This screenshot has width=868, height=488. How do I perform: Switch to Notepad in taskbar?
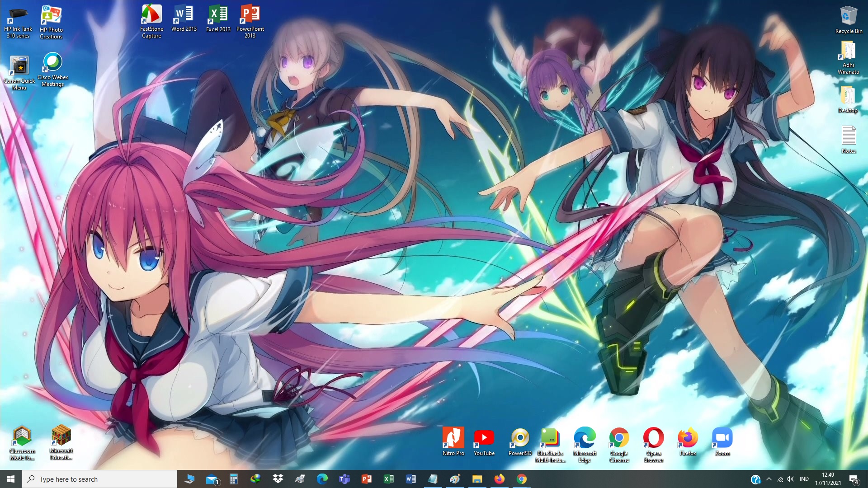pos(433,479)
